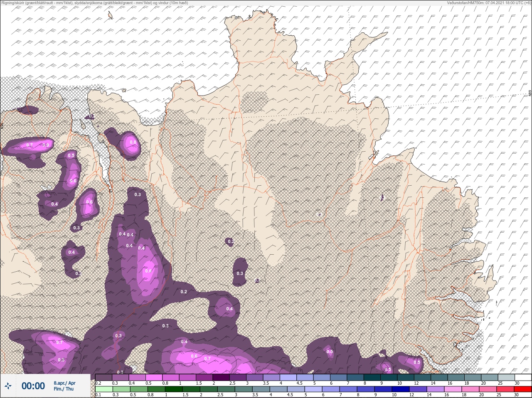Pick the dark teal 9 swatch, upper legend row
This screenshot has width=532, height=398.
coord(390,377)
